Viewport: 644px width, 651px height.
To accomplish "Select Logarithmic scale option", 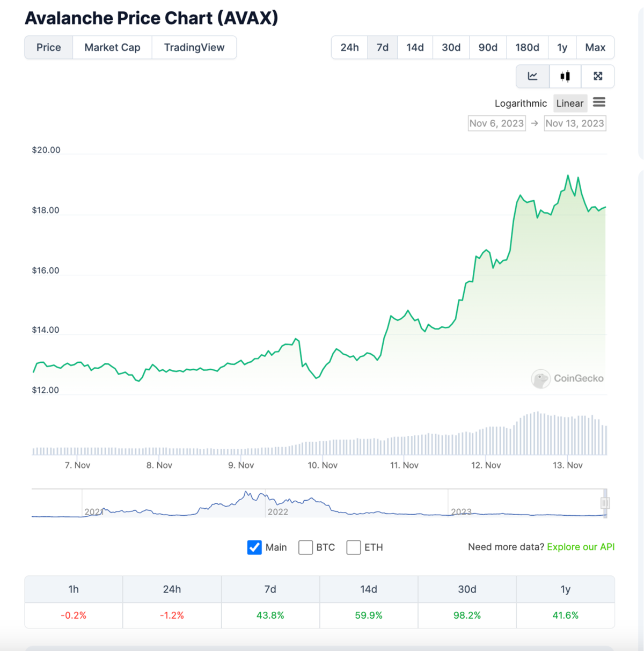I will coord(521,104).
